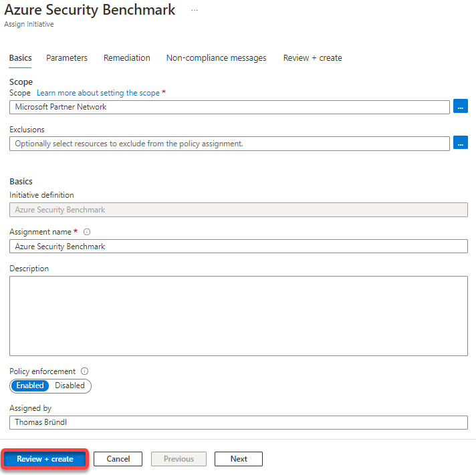
Task: Click the Initiative definition field
Action: [239, 210]
